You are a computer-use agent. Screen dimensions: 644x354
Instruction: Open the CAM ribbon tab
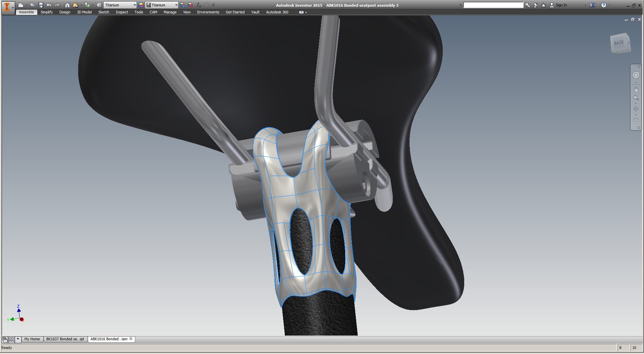pyautogui.click(x=153, y=12)
